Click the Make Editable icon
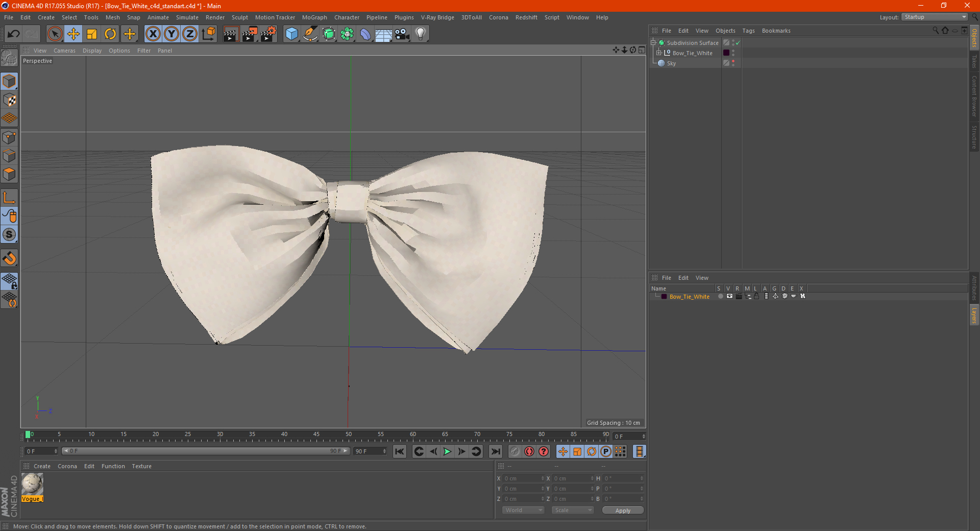The height and width of the screenshot is (531, 980). click(x=9, y=58)
